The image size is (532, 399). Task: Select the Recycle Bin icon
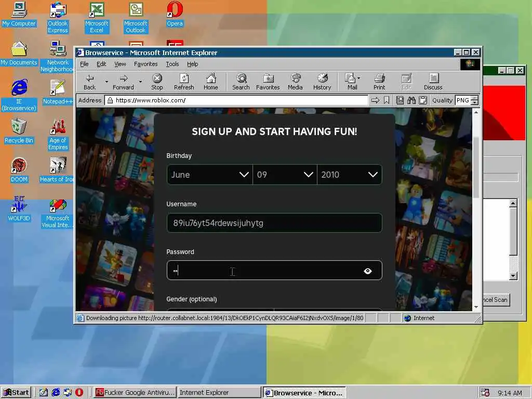pyautogui.click(x=19, y=131)
